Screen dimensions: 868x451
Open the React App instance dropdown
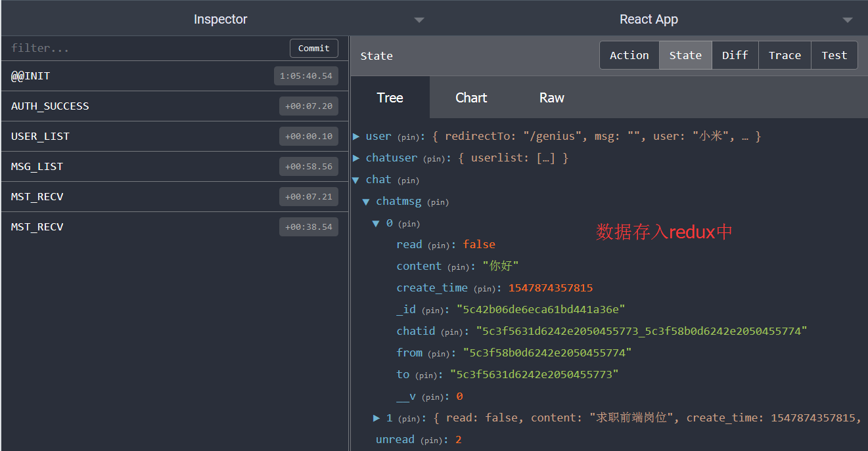pyautogui.click(x=848, y=20)
